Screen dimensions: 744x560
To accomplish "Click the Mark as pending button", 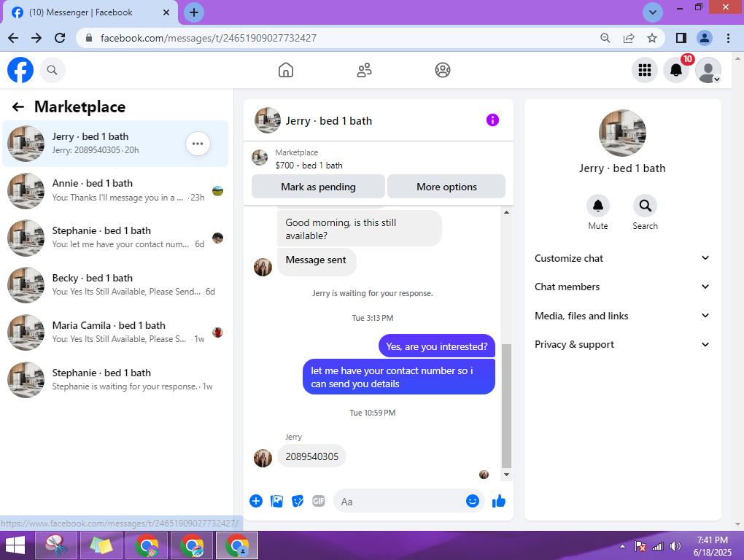I will pyautogui.click(x=318, y=187).
